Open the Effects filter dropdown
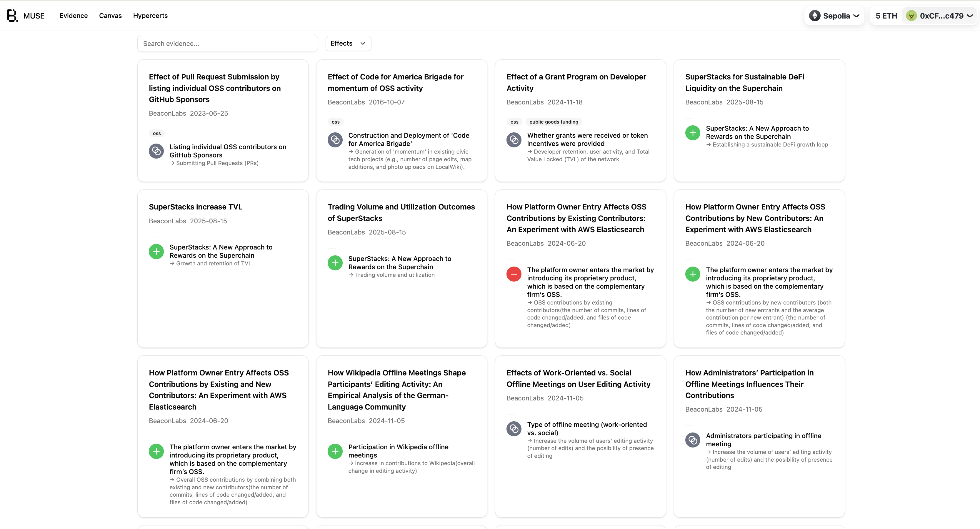Image resolution: width=980 pixels, height=529 pixels. click(348, 43)
